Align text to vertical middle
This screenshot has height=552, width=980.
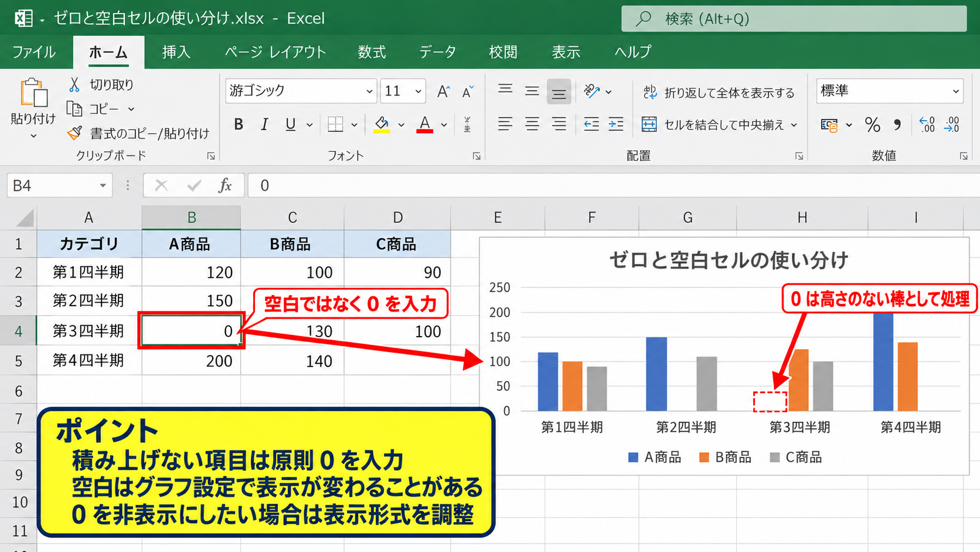coord(532,91)
